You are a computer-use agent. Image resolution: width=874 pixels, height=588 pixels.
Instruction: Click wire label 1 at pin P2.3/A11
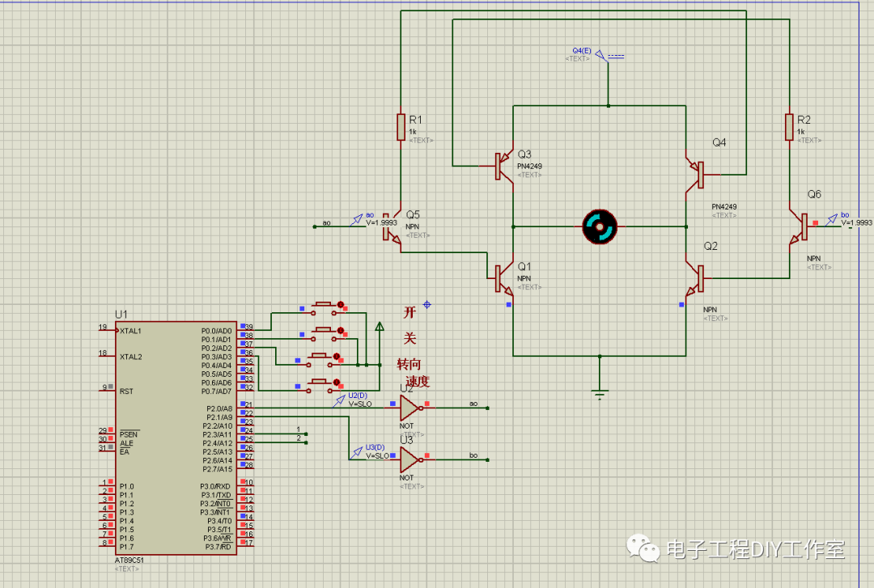(298, 429)
